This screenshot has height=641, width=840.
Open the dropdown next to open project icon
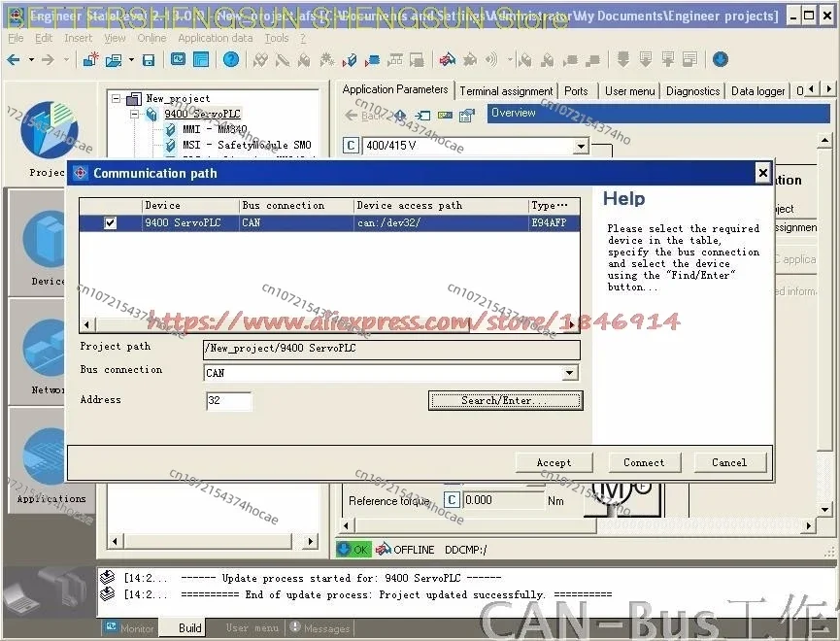[x=131, y=59]
